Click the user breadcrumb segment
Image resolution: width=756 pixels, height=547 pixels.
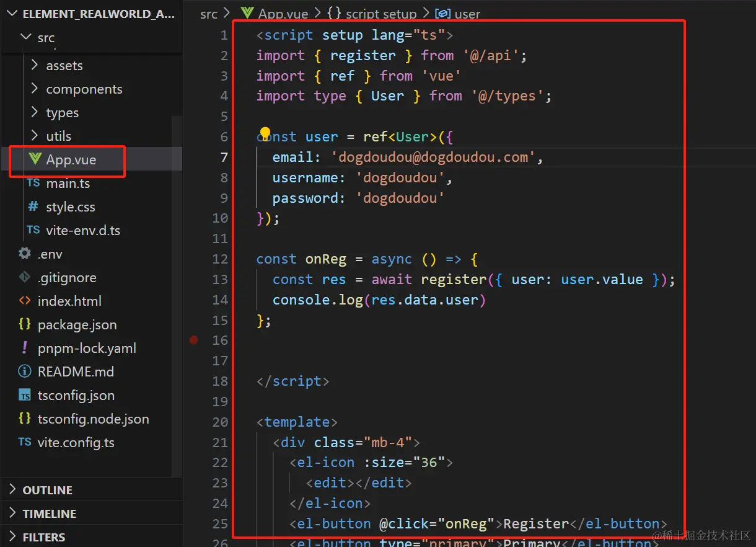point(468,14)
